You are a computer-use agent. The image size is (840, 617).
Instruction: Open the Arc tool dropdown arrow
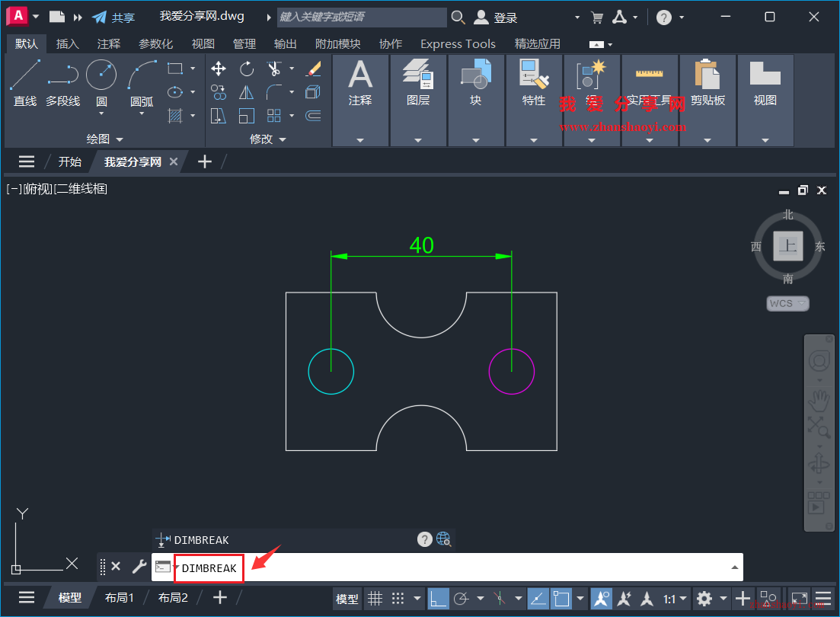142,113
